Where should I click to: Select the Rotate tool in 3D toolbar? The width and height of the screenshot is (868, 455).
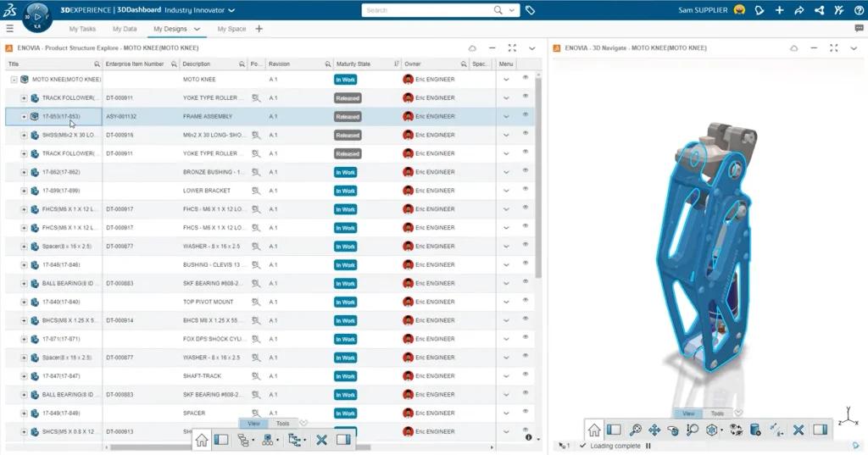pyautogui.click(x=673, y=430)
